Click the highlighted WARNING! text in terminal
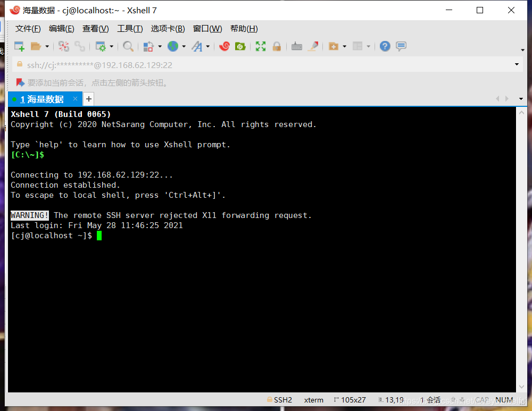The height and width of the screenshot is (411, 532). [29, 215]
